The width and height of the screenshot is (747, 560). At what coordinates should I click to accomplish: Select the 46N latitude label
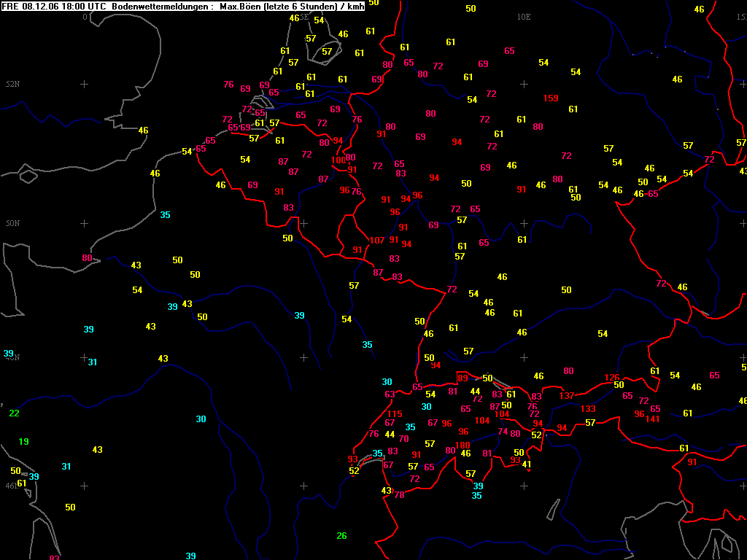12,486
